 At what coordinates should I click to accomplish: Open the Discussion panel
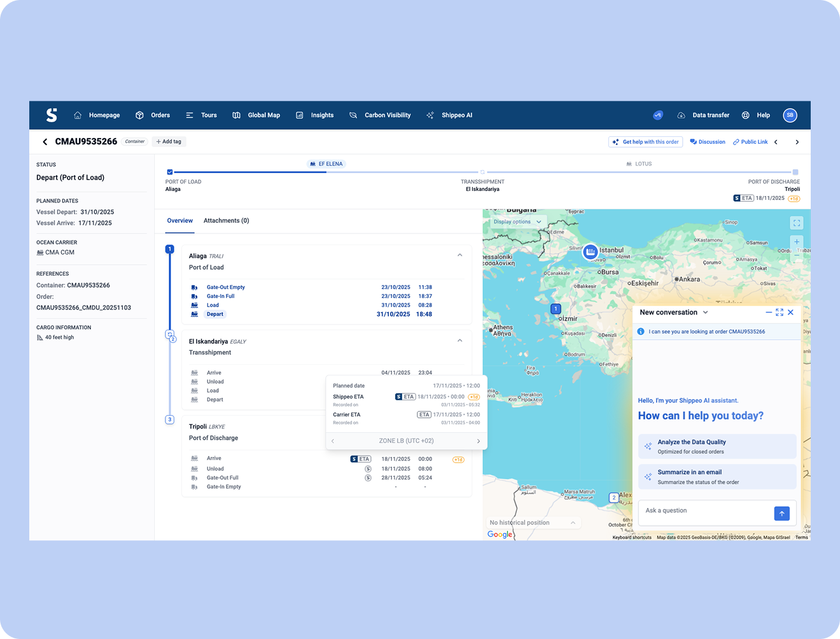pyautogui.click(x=708, y=142)
